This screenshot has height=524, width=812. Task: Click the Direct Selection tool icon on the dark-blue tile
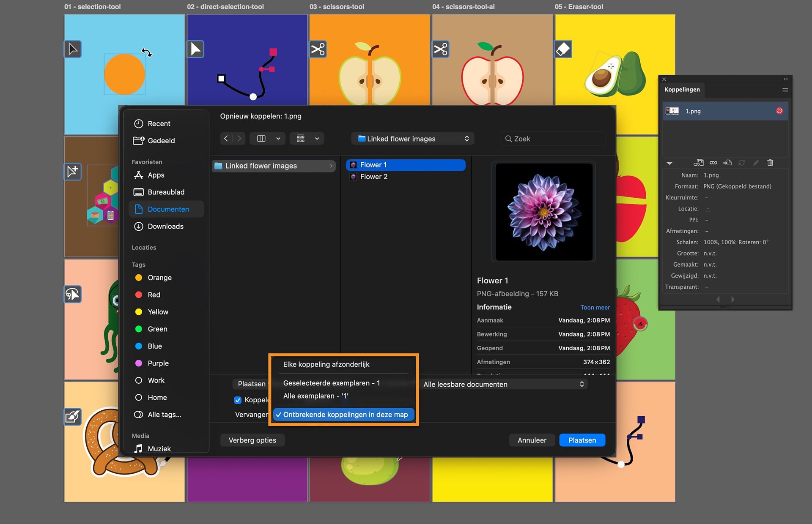[195, 49]
